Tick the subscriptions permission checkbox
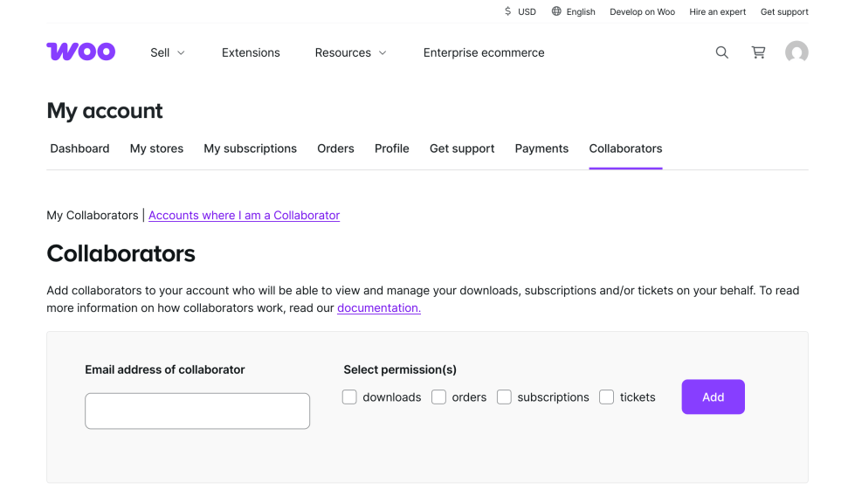855x504 pixels. click(504, 397)
